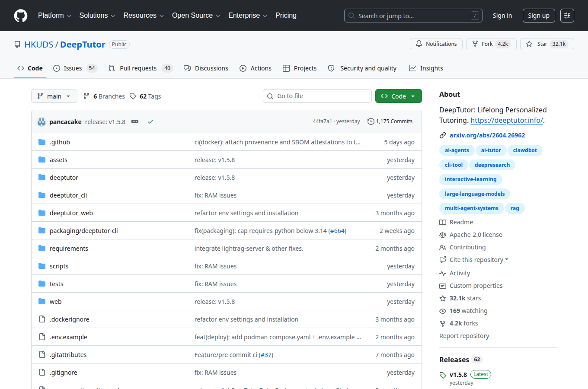Open the green Code dropdown button
588x389 pixels.
(x=399, y=96)
